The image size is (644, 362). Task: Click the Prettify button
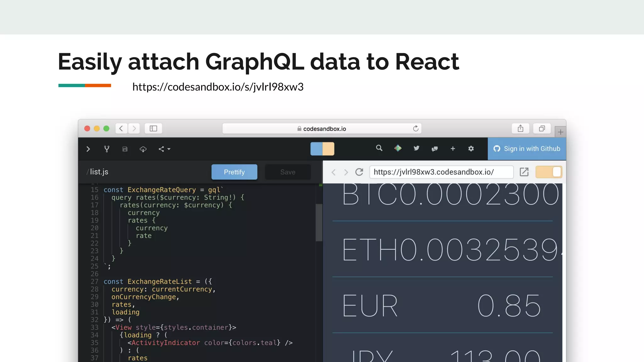(x=234, y=172)
